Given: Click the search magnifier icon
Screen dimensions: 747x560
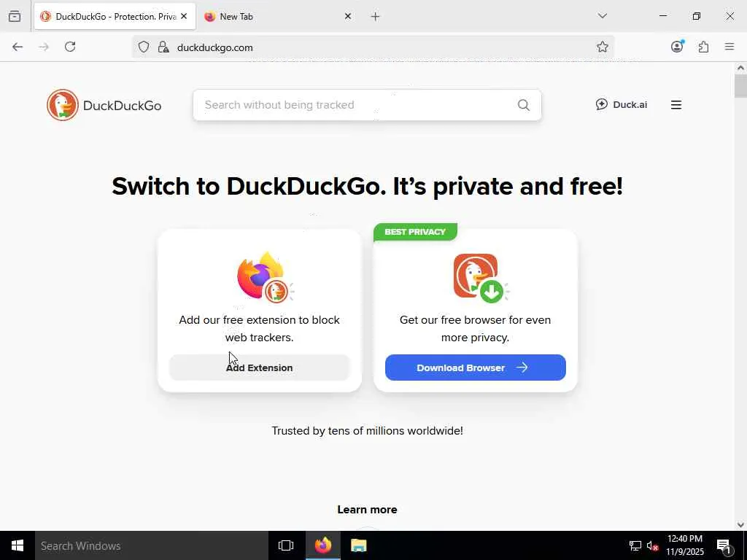Looking at the screenshot, I should pyautogui.click(x=523, y=105).
